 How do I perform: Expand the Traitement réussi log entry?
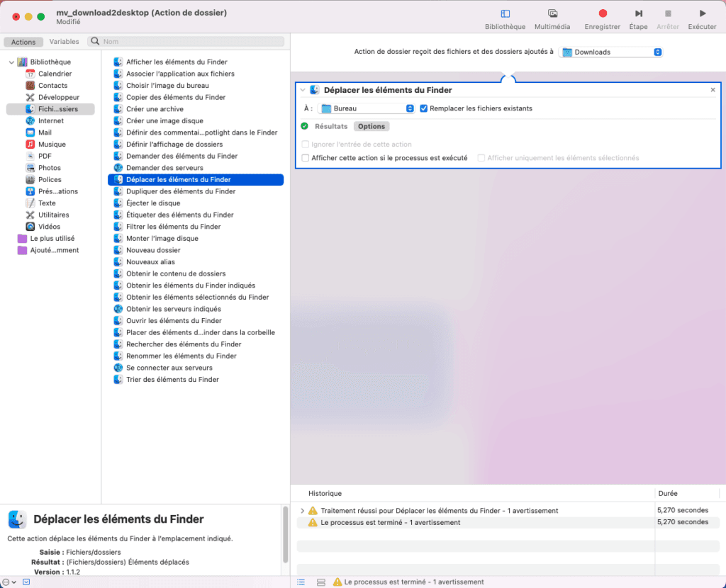(x=302, y=511)
